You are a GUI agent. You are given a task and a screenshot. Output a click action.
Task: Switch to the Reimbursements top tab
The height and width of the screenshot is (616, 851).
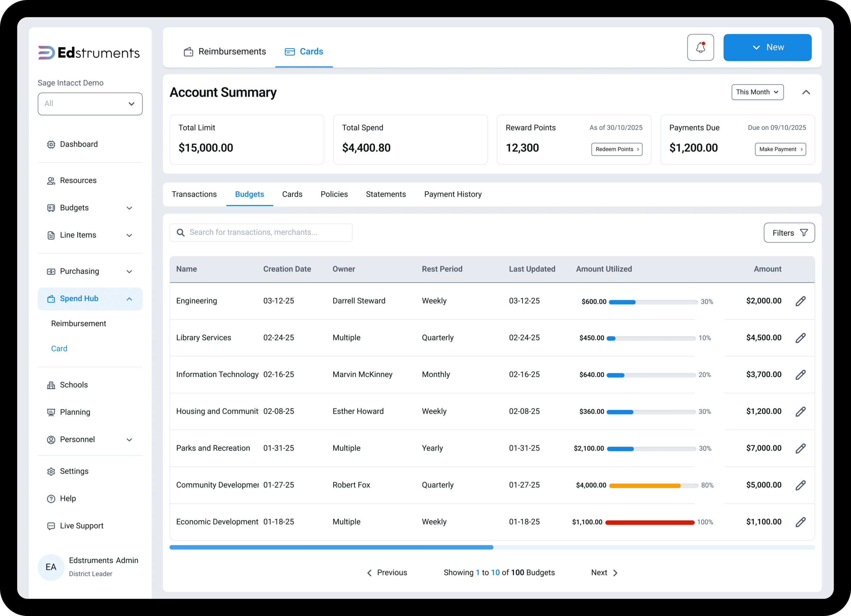click(x=225, y=51)
